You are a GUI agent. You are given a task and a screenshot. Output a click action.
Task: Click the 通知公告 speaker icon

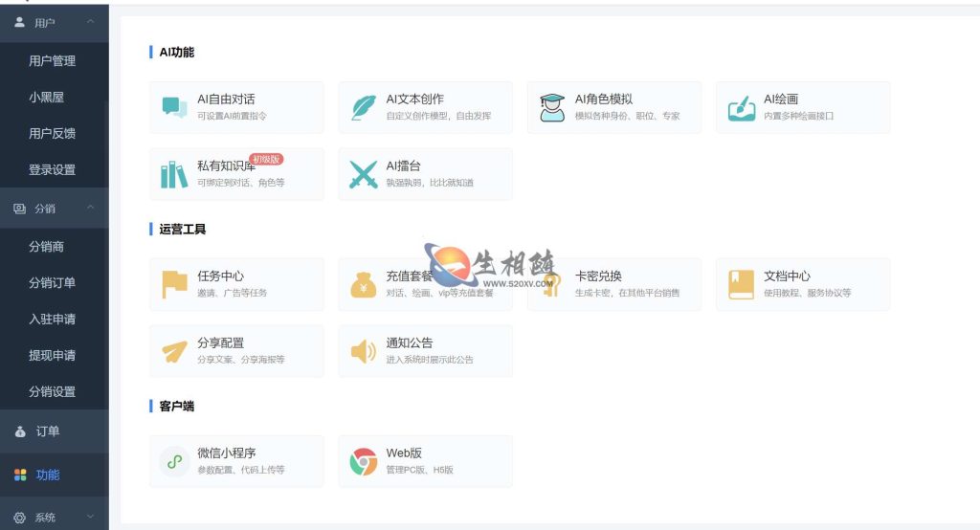point(363,351)
